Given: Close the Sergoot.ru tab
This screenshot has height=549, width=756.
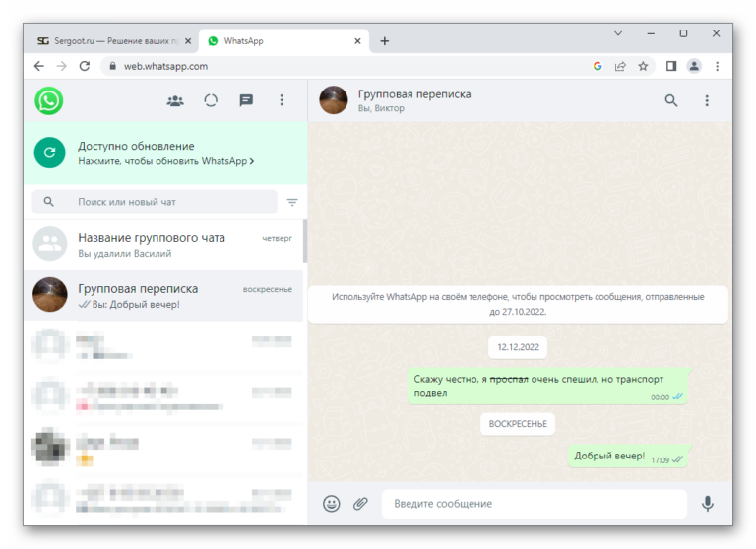Looking at the screenshot, I should pos(188,41).
